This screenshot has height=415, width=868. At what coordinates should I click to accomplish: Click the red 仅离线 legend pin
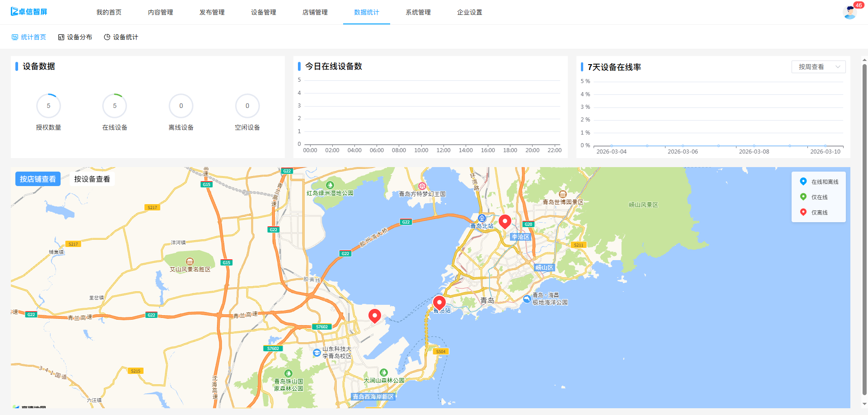point(803,212)
